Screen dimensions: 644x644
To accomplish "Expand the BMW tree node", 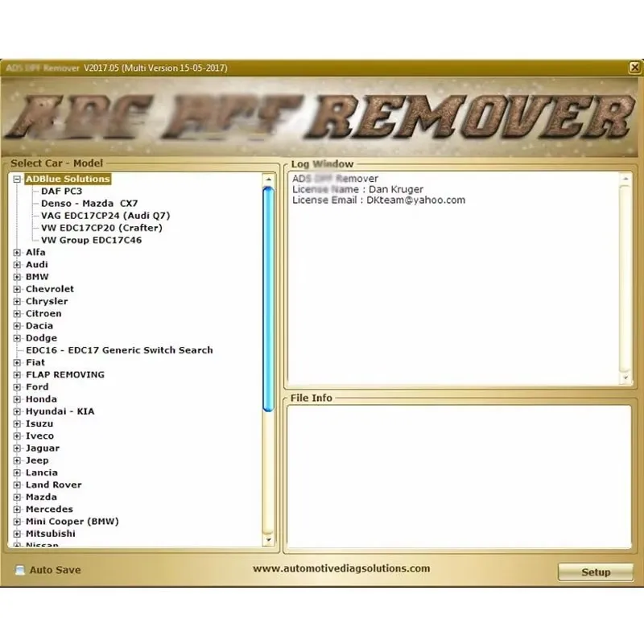I will (17, 277).
